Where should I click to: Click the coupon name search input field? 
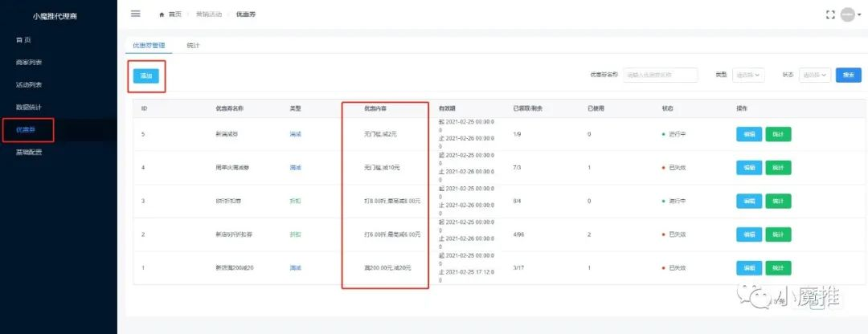(661, 75)
